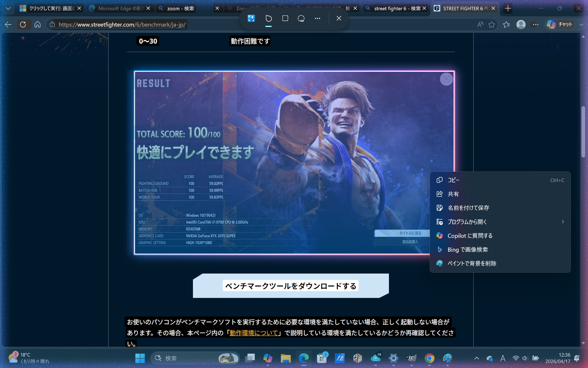Choose ペイントで背景を削除 menu item
This screenshot has width=588, height=368.
point(500,263)
